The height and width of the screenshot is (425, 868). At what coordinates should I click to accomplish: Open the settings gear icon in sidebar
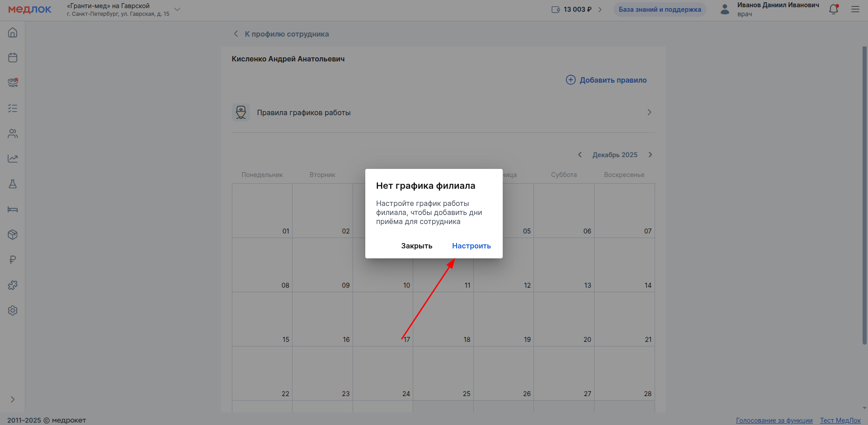(x=13, y=311)
